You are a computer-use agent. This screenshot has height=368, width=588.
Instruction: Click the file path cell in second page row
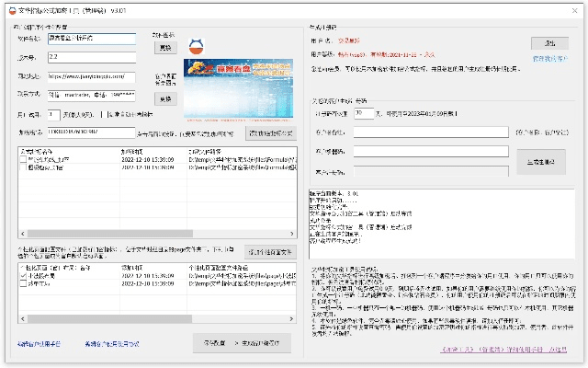pyautogui.click(x=243, y=284)
